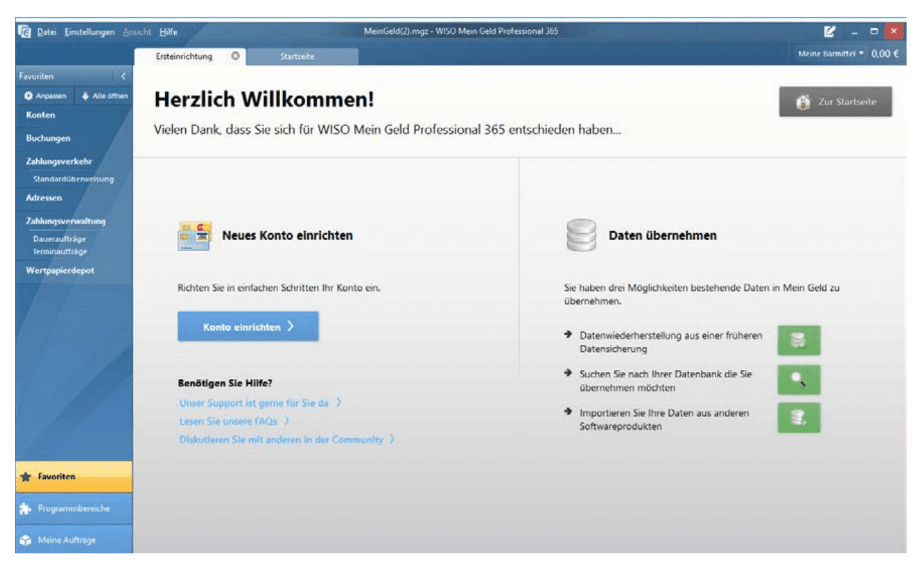The width and height of the screenshot is (924, 574).
Task: Open the Lesen Sie unsere FAQs link
Action: pyautogui.click(x=228, y=421)
